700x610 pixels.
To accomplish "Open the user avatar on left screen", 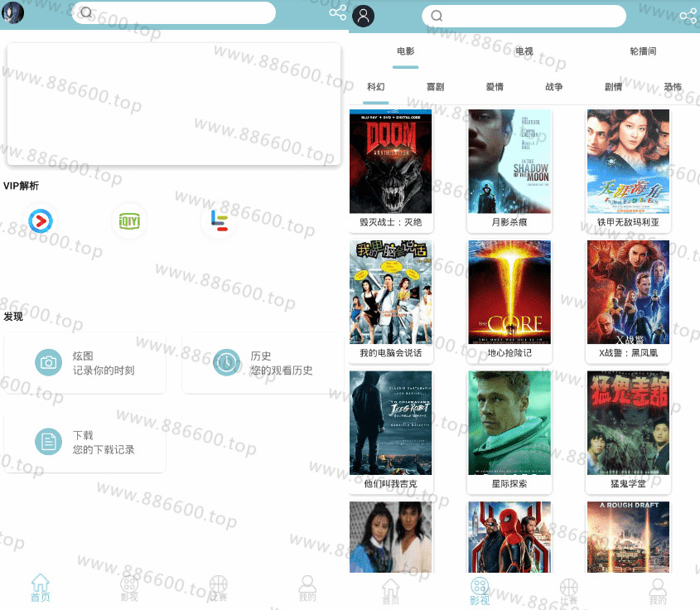I will (x=12, y=12).
